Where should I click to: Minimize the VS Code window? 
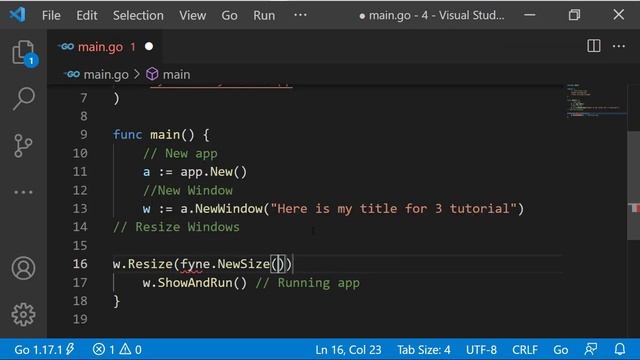coord(530,15)
